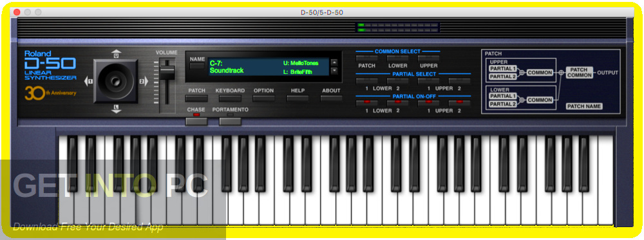The height and width of the screenshot is (240, 644).
Task: Click the Lower Partial 1 block in diagram
Action: click(503, 96)
